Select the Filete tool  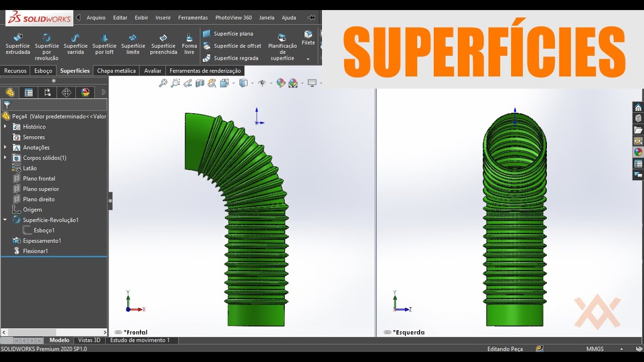(x=308, y=38)
